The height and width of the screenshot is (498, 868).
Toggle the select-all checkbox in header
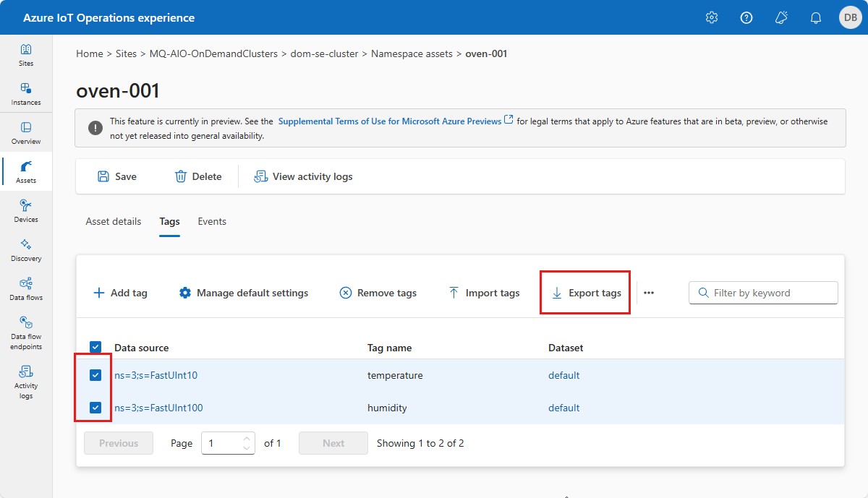[x=95, y=348]
